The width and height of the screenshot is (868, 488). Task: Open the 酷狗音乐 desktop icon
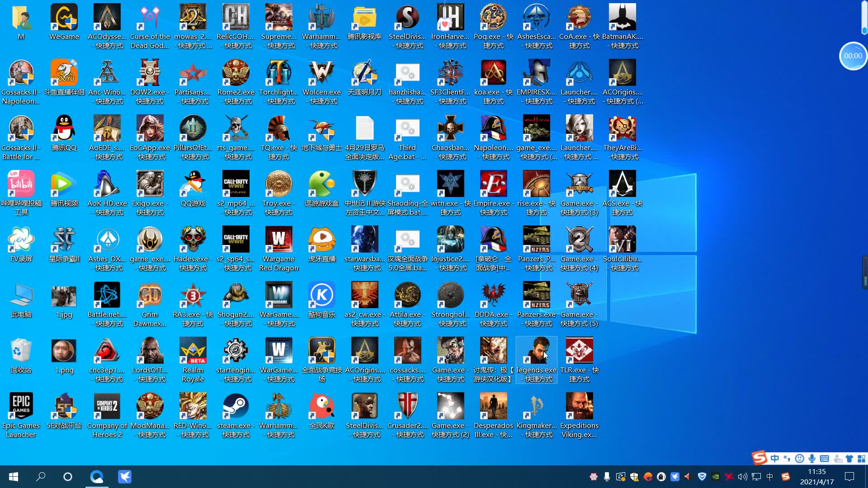321,300
